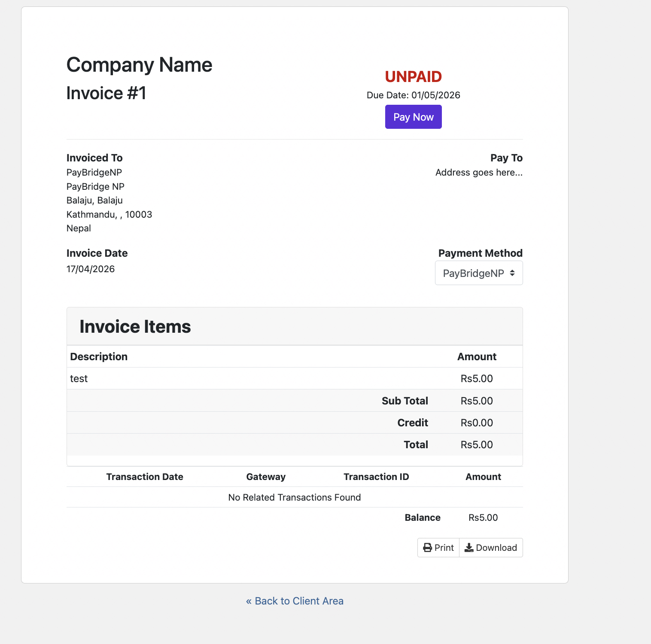Screen dimensions: 651x644
Task: Go back to Client Area link
Action: (295, 601)
